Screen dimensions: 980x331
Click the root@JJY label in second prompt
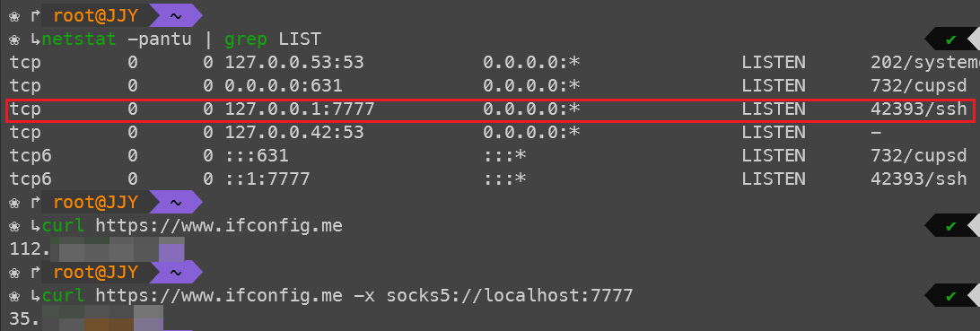click(95, 203)
